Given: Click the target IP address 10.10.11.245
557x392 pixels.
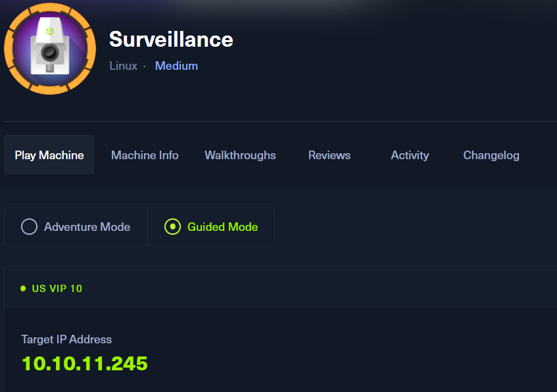Looking at the screenshot, I should pos(85,363).
